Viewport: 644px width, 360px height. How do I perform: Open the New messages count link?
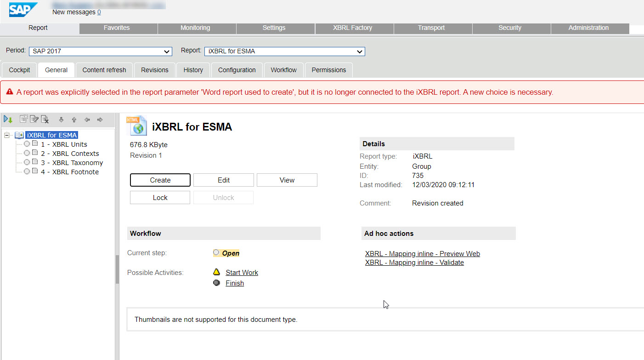(99, 12)
